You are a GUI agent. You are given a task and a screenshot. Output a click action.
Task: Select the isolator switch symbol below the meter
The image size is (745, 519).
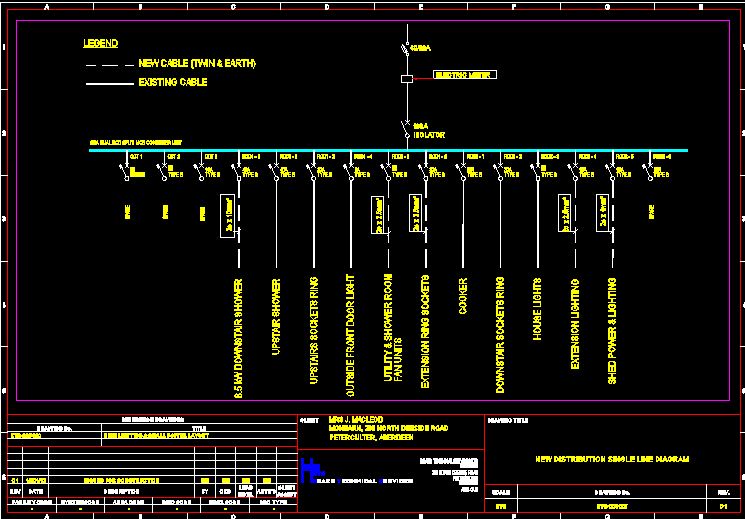click(407, 129)
